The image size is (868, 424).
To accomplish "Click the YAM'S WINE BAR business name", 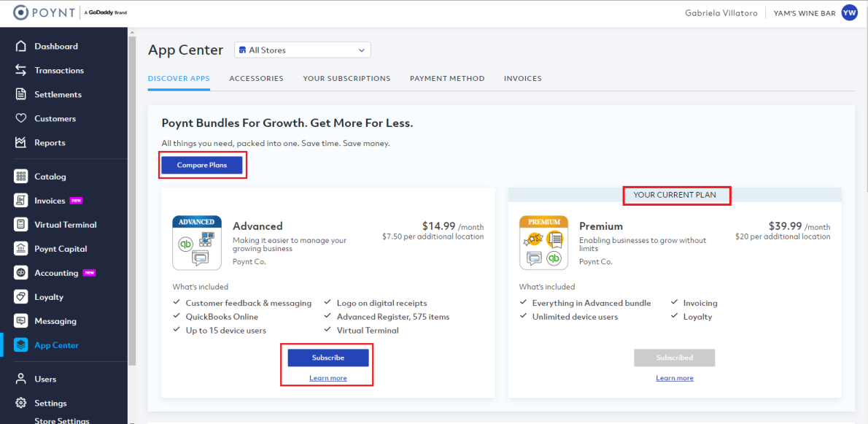I will coord(805,12).
